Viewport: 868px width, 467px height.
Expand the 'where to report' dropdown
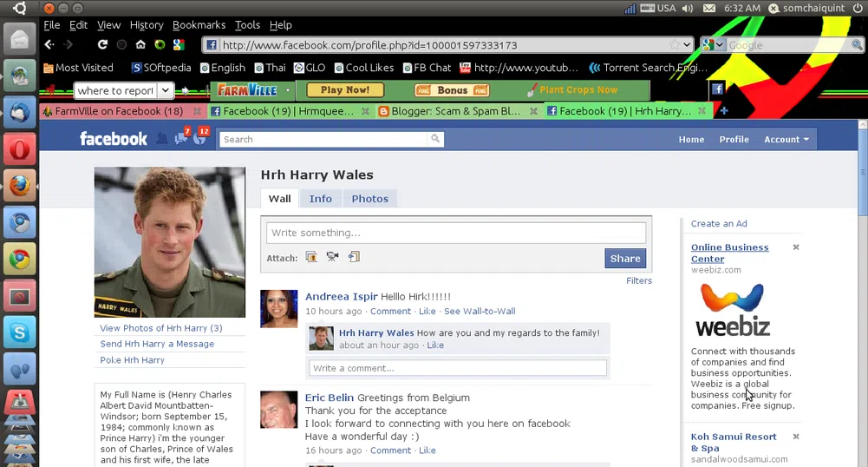pyautogui.click(x=165, y=90)
